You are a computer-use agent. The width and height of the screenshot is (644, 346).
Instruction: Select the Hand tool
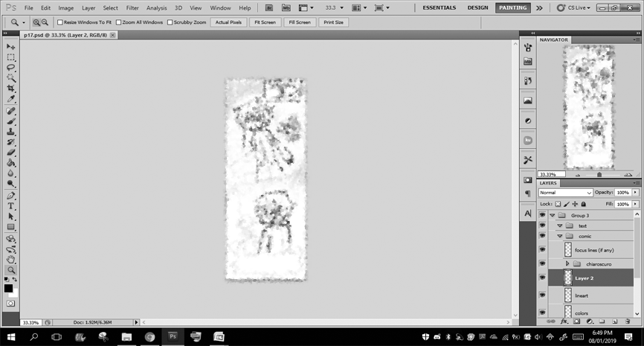tap(10, 260)
